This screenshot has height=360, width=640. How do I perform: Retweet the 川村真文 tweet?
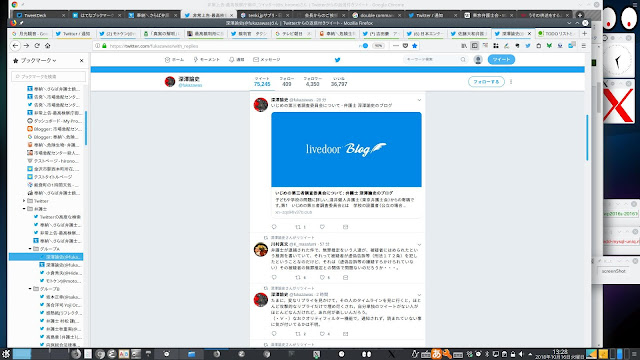(x=298, y=277)
